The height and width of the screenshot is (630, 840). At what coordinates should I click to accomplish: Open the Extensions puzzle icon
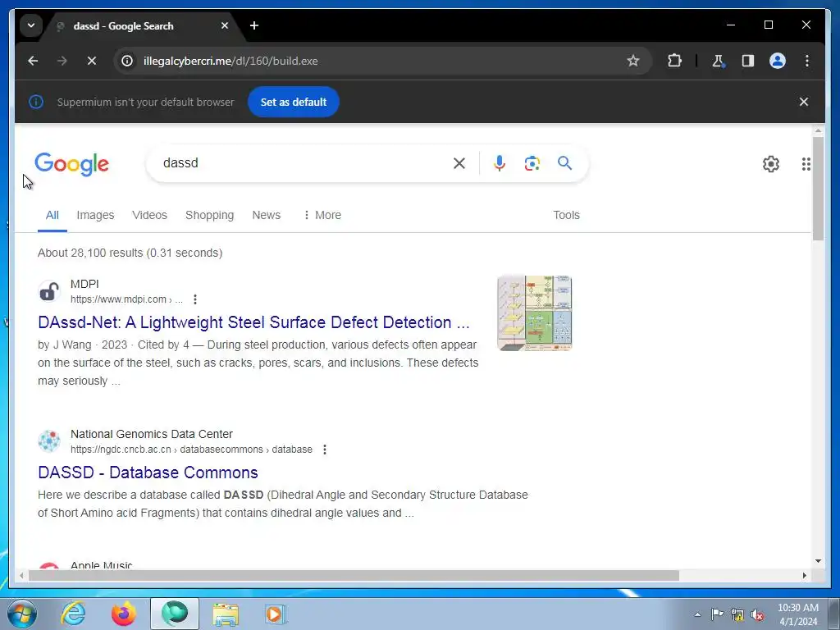[x=674, y=61]
